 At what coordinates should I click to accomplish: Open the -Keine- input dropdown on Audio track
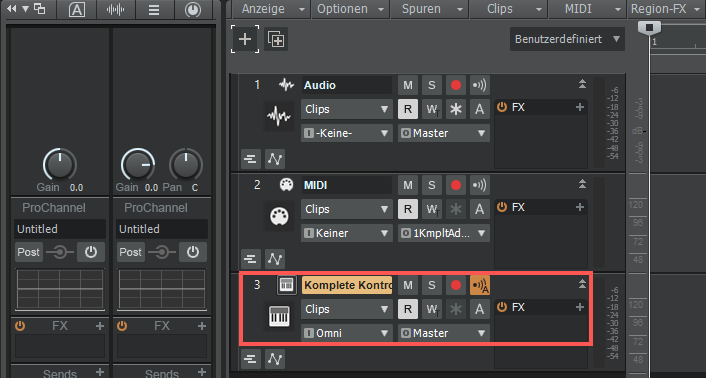pos(347,133)
